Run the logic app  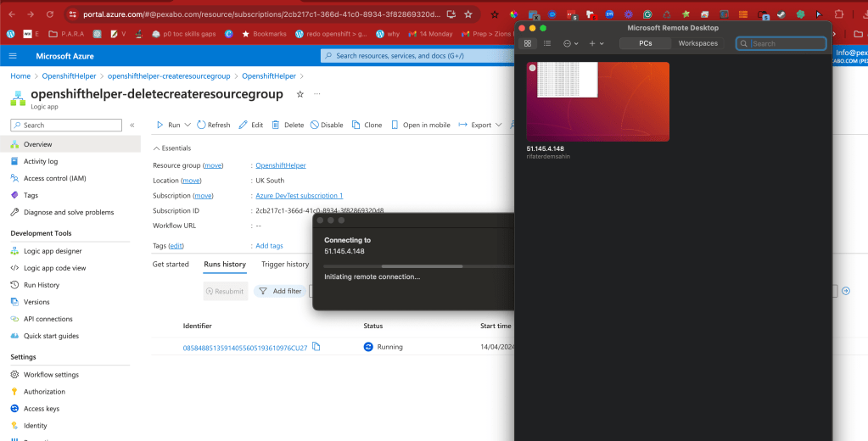point(168,125)
